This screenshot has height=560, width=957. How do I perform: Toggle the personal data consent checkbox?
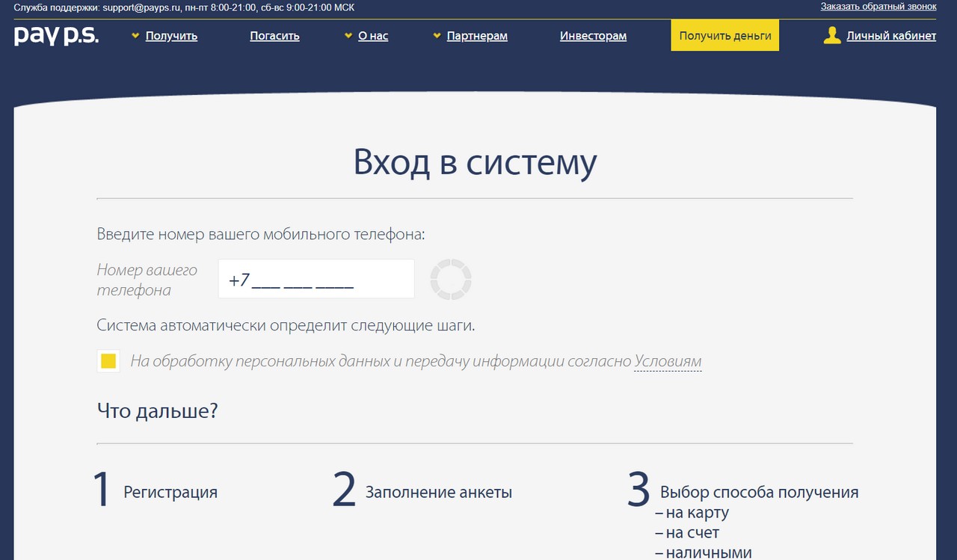click(108, 361)
